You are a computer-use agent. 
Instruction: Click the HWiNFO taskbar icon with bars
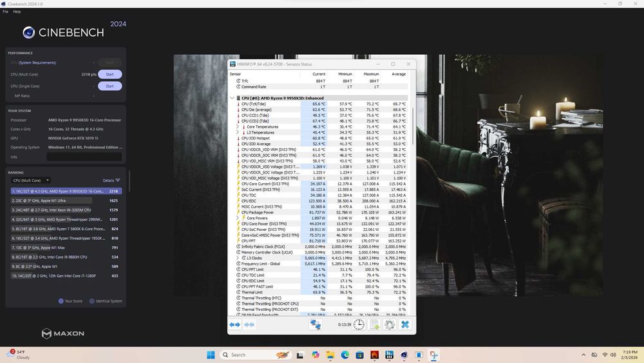389,355
